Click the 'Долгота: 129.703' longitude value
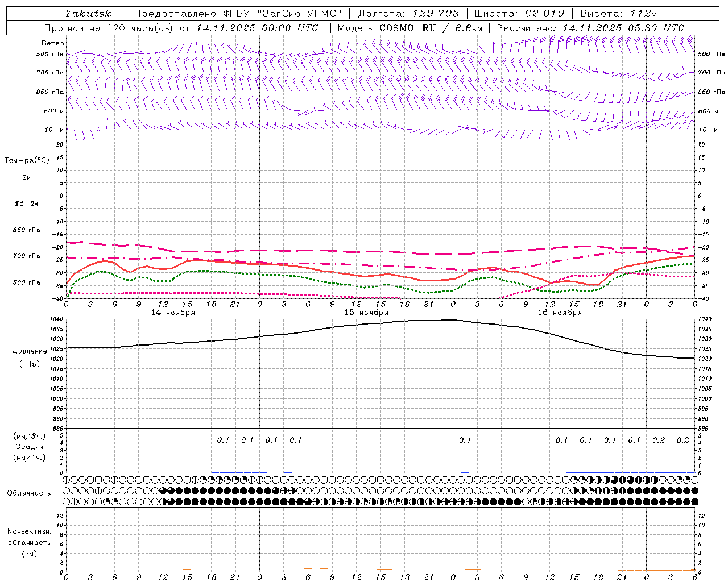The image size is (728, 582). click(408, 14)
